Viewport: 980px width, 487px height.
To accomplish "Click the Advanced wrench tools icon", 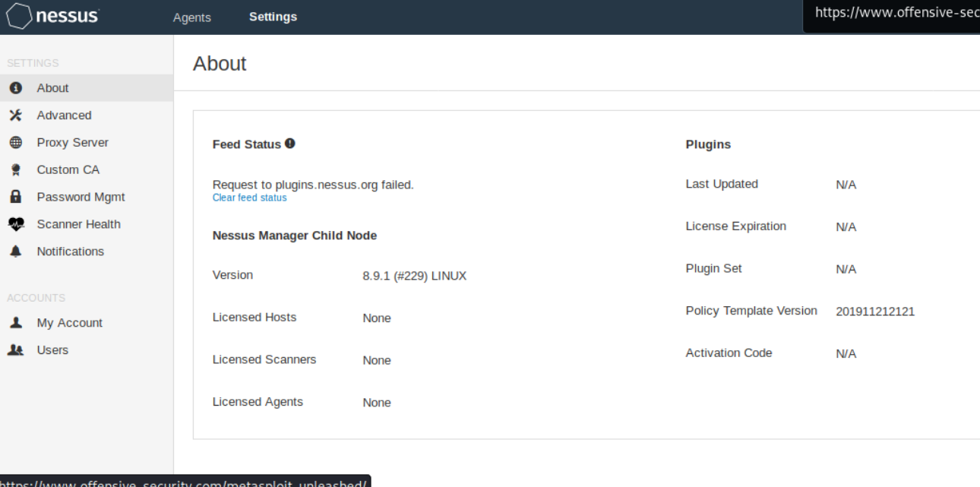I will point(15,115).
